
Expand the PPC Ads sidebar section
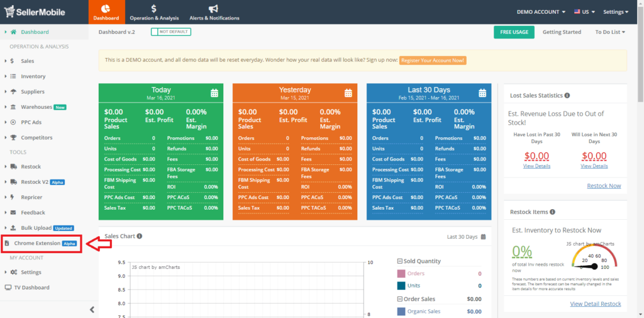[x=6, y=122]
